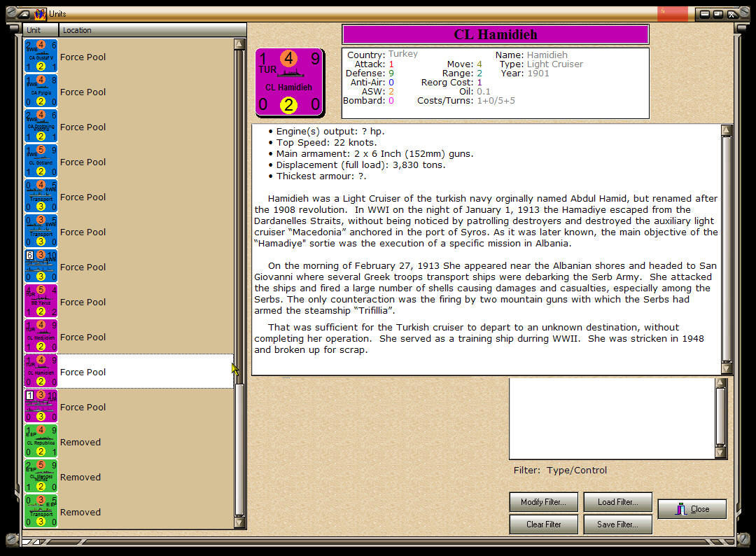The width and height of the screenshot is (756, 556).
Task: Click the Location column header
Action: click(153, 30)
